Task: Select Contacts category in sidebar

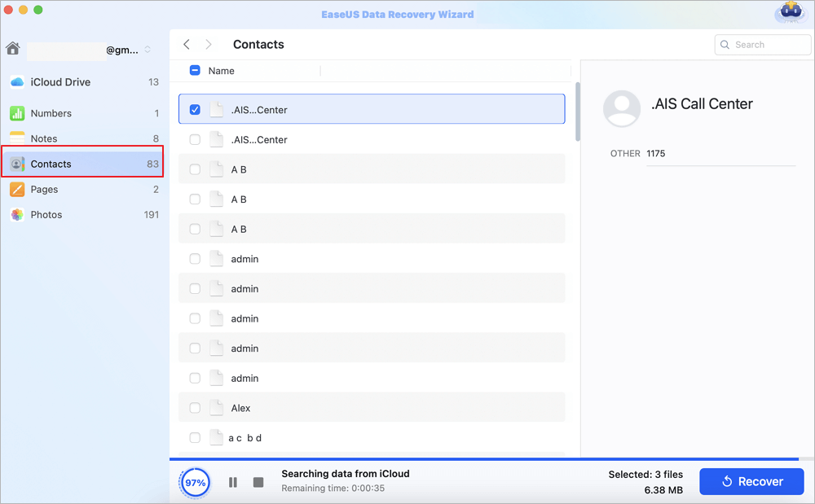Action: (83, 164)
